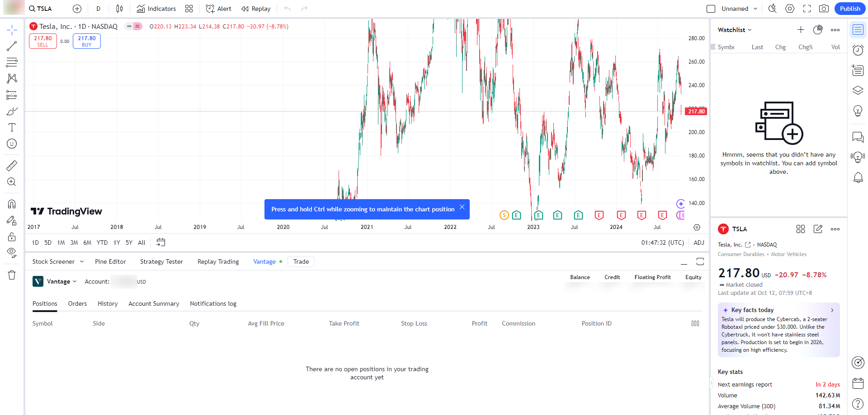Expand the Watchlist dropdown
Screen dimensions: 868x415
735,30
